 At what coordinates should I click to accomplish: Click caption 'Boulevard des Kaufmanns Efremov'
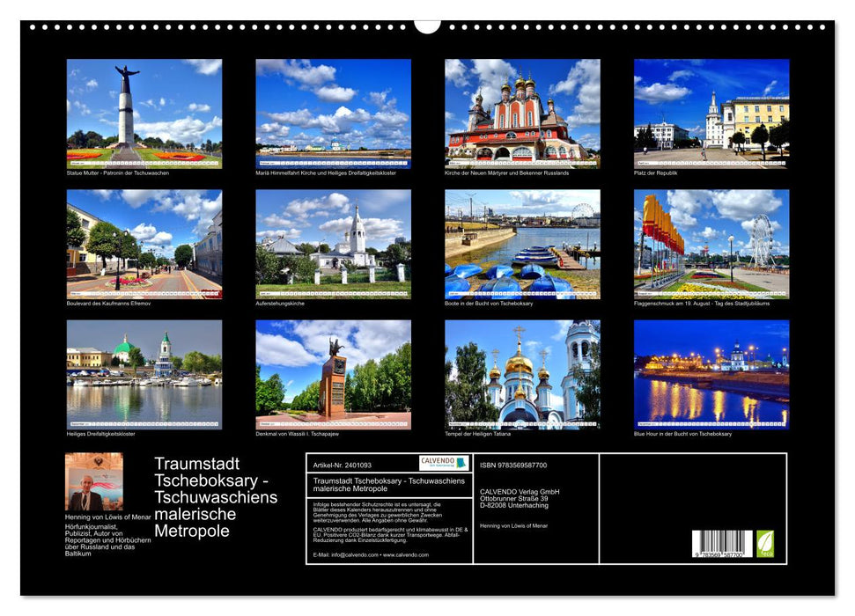click(x=108, y=303)
